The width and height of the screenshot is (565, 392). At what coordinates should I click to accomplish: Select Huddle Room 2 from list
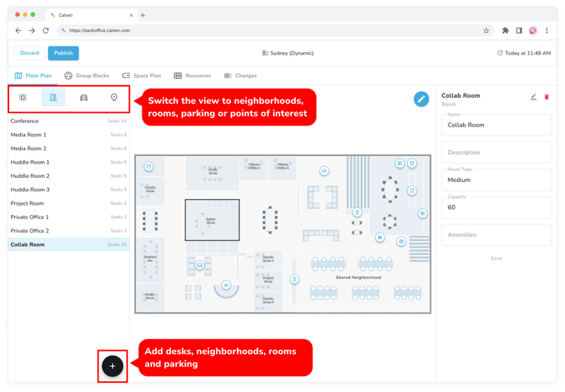30,176
